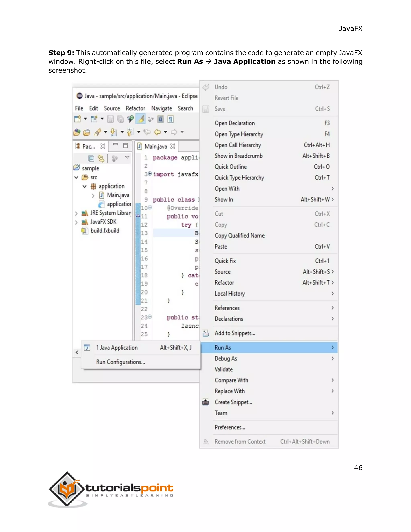Collapse the src folder
The width and height of the screenshot is (411, 532).
pos(76,177)
